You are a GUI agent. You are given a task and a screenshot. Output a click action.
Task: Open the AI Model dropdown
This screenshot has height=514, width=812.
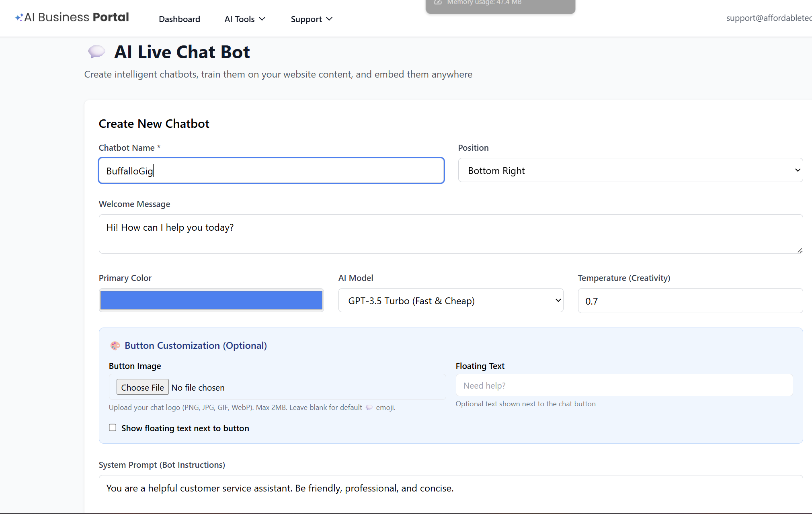[x=450, y=301]
